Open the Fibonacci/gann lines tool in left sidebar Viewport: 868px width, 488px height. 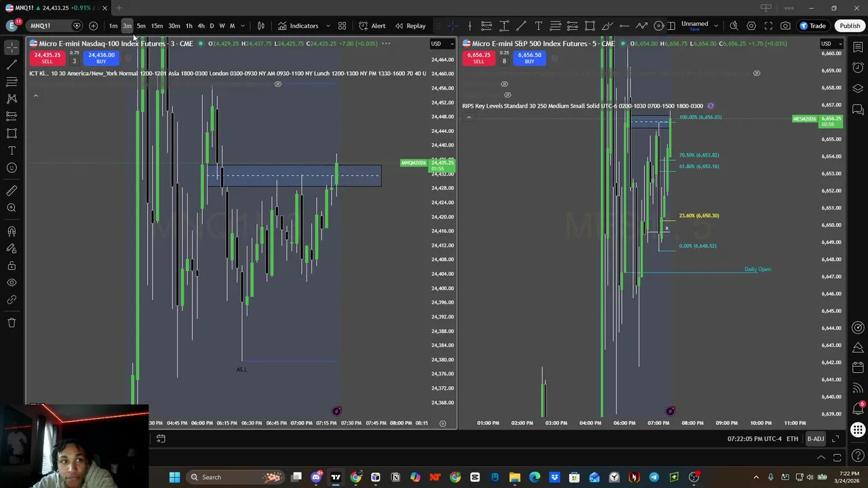(x=12, y=81)
